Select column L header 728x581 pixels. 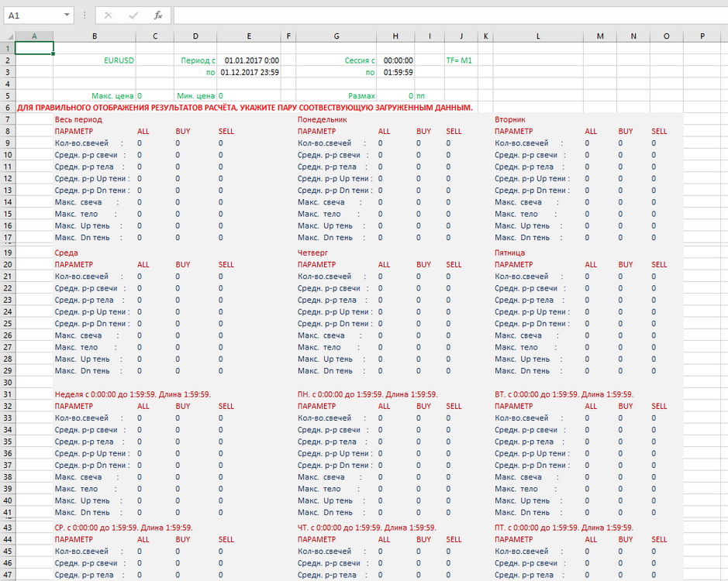pos(538,36)
